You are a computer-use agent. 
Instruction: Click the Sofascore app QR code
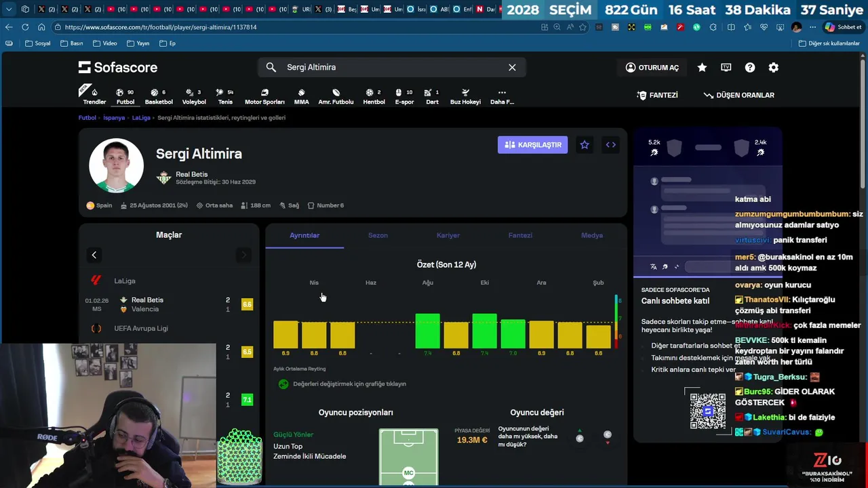(707, 411)
